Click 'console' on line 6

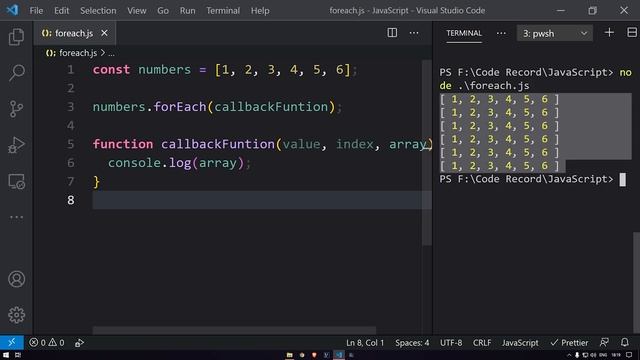[x=134, y=163]
